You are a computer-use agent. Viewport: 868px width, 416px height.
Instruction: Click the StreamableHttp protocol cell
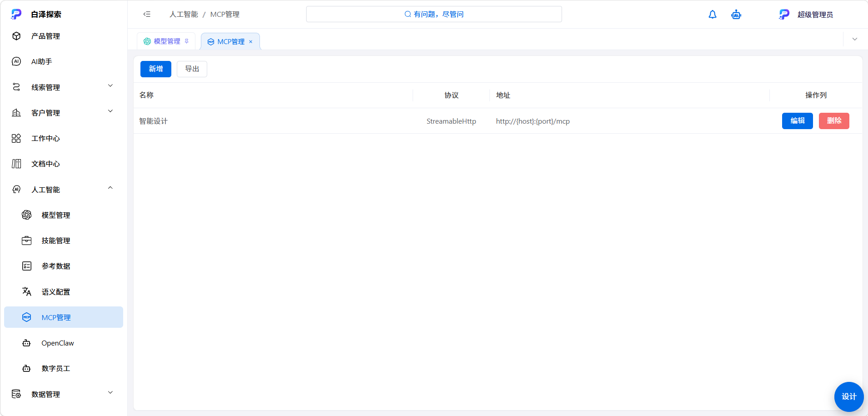coord(451,121)
